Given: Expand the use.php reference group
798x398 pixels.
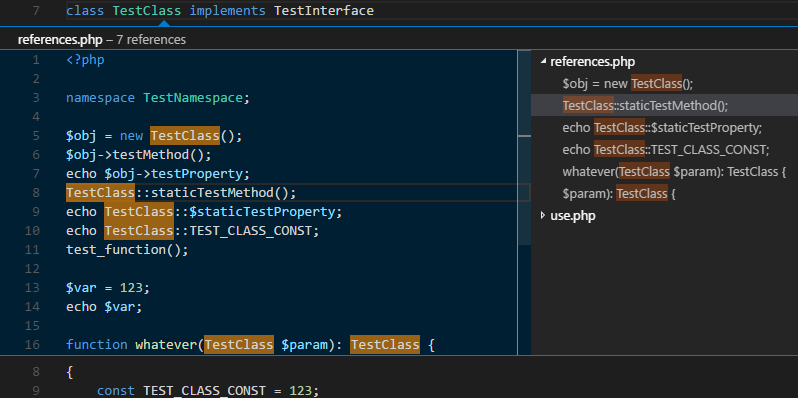Looking at the screenshot, I should tap(543, 216).
